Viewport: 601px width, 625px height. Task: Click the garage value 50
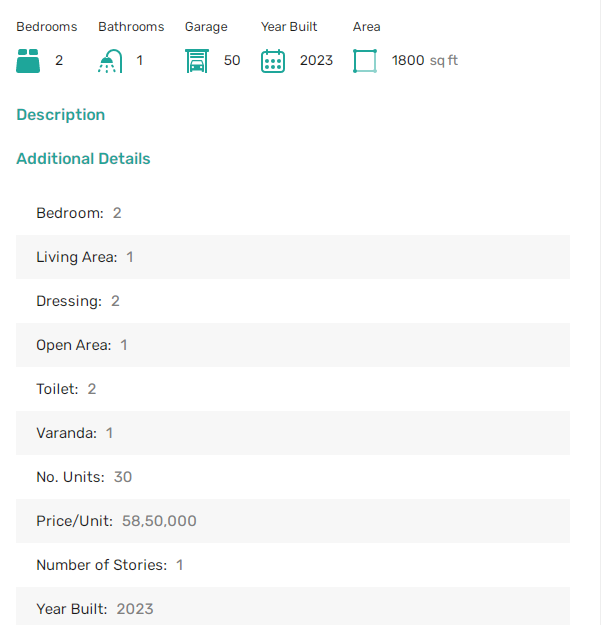tap(232, 61)
